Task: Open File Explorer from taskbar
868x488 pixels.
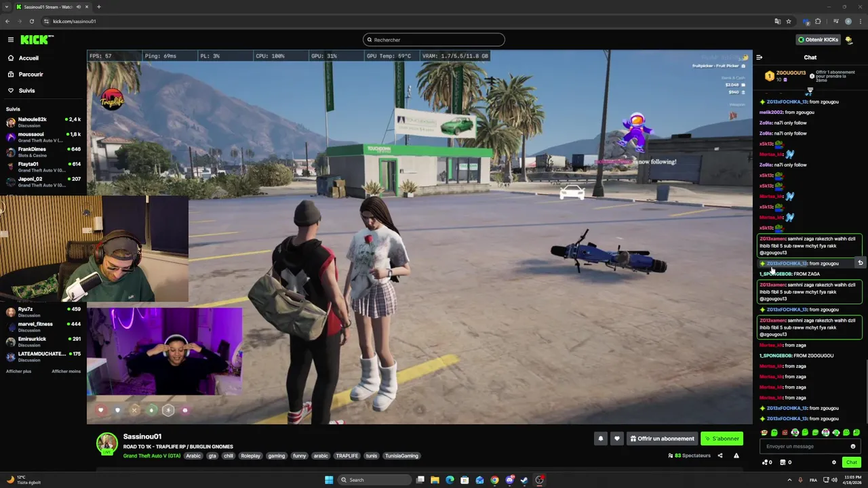Action: click(435, 480)
